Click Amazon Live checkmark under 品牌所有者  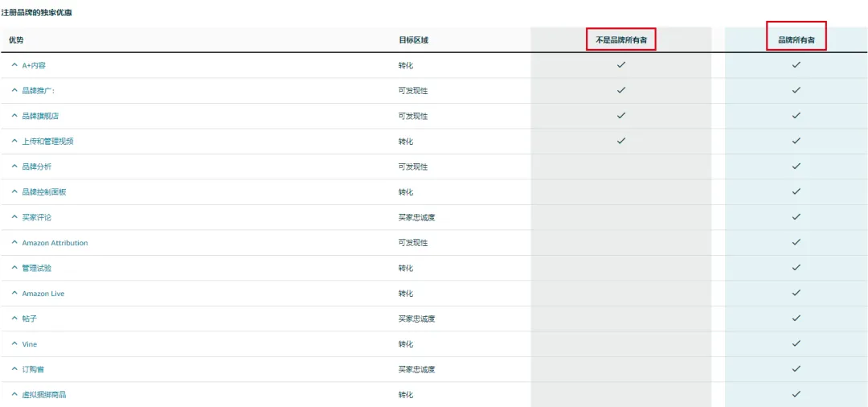pyautogui.click(x=796, y=293)
